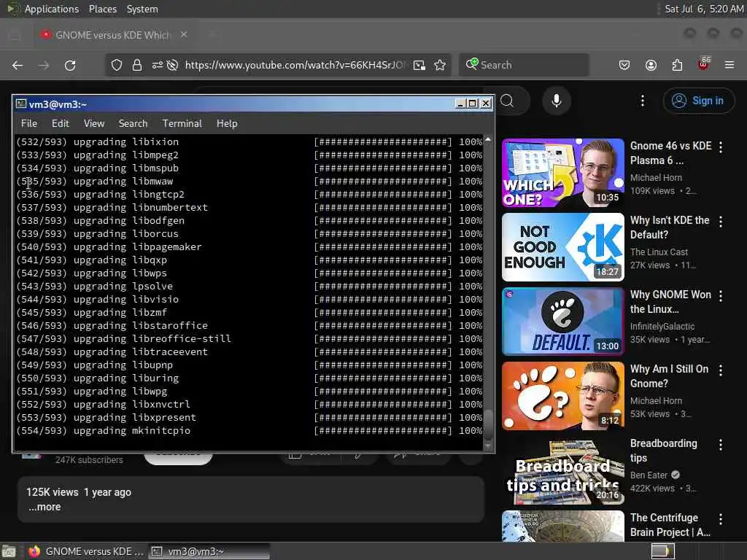This screenshot has width=747, height=560.
Task: Open the Firefox account icon
Action: pyautogui.click(x=651, y=65)
